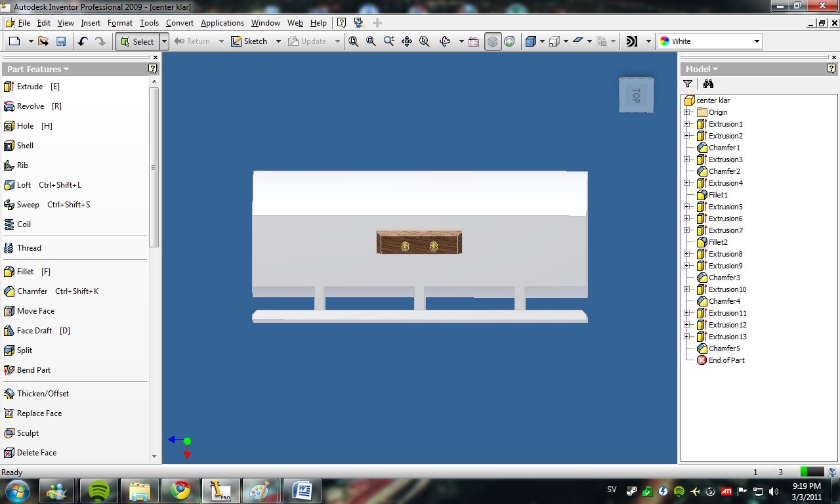The height and width of the screenshot is (504, 840).
Task: Open a file from the toolbar
Action: click(43, 41)
